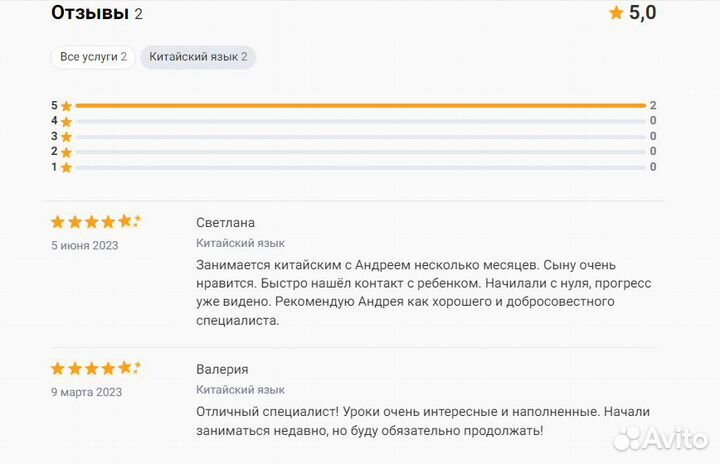Viewport: 720px width, 464px height.
Task: Click the 4-star rating bar row
Action: coord(354,121)
